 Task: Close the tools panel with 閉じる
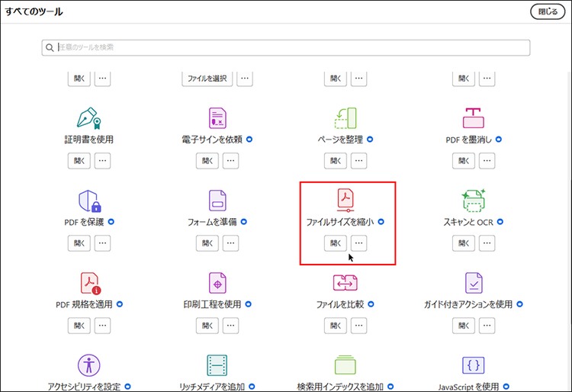[547, 11]
